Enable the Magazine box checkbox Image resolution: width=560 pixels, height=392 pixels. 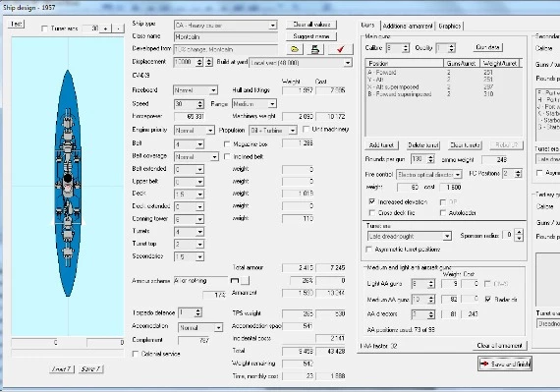click(227, 143)
